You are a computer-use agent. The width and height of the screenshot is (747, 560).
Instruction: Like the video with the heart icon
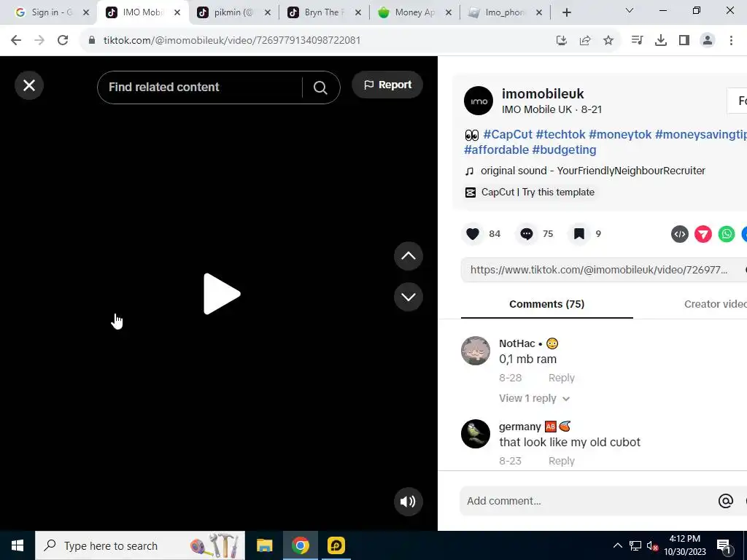pos(473,234)
